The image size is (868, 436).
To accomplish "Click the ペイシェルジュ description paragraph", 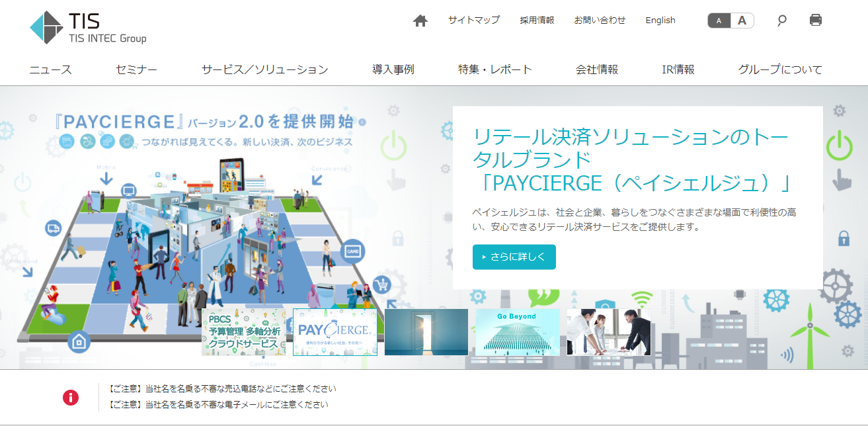I will (635, 219).
